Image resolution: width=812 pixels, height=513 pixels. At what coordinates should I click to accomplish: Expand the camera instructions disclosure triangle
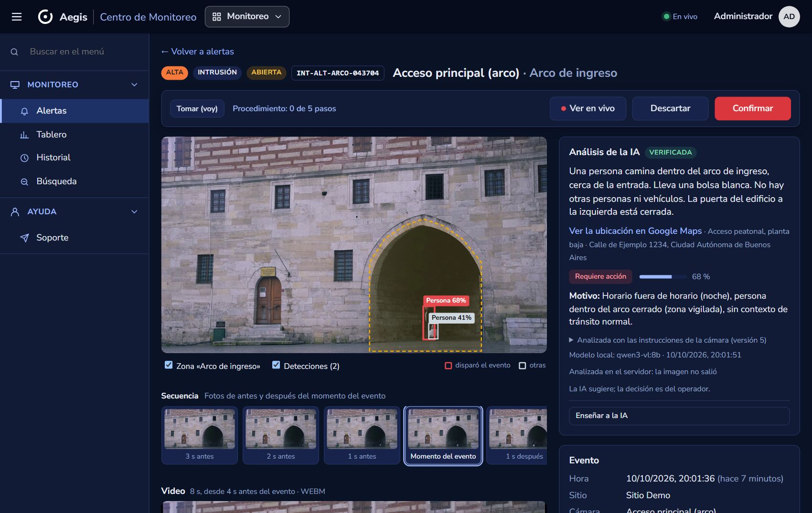tap(571, 340)
